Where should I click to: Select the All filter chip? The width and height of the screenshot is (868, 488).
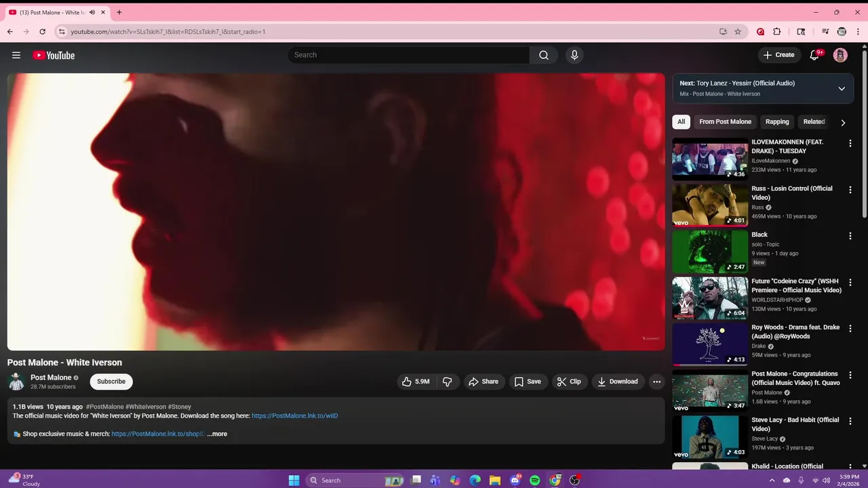point(681,121)
